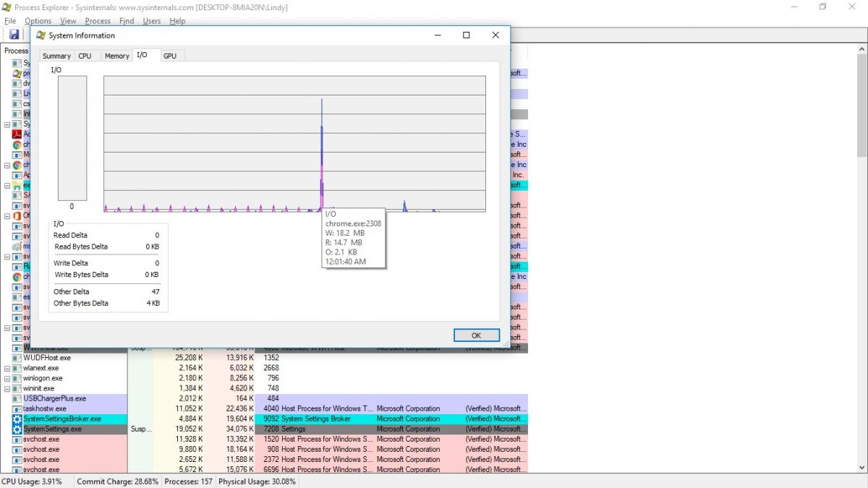
Task: Switch to the Memory tab
Action: 116,56
